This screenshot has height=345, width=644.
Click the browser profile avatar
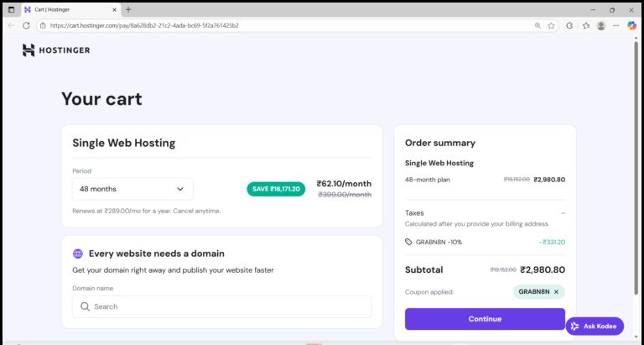601,25
